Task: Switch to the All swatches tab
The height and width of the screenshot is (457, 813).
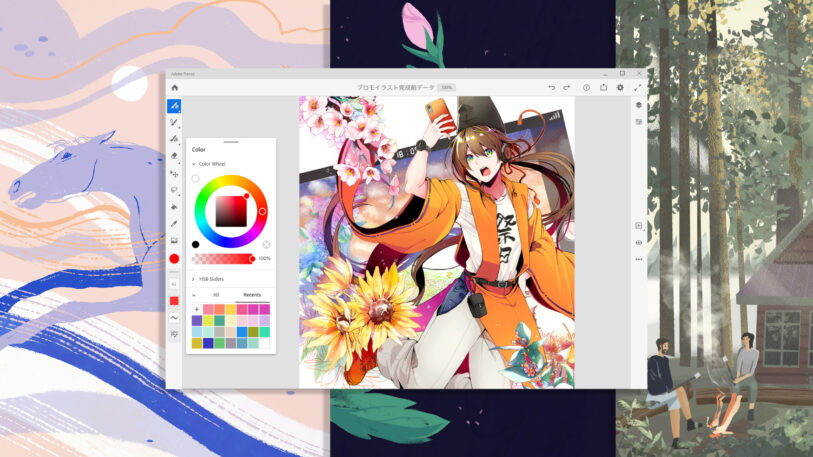Action: [216, 296]
